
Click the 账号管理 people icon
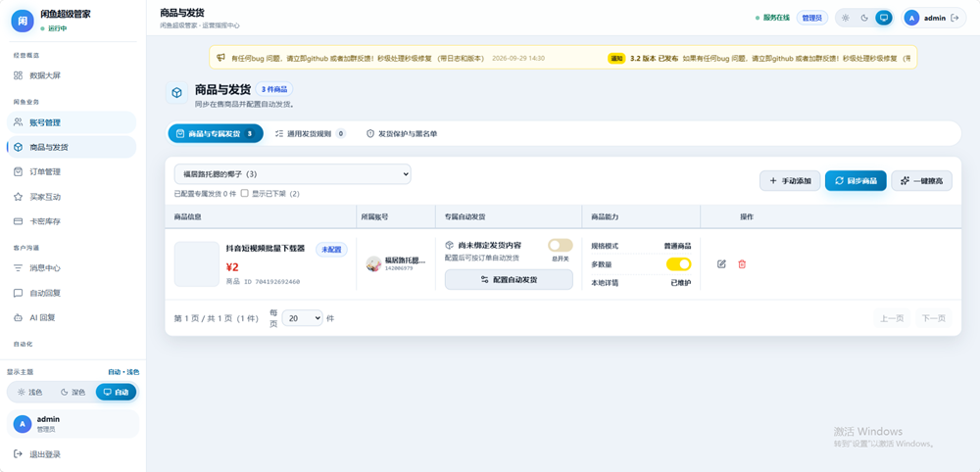(18, 122)
